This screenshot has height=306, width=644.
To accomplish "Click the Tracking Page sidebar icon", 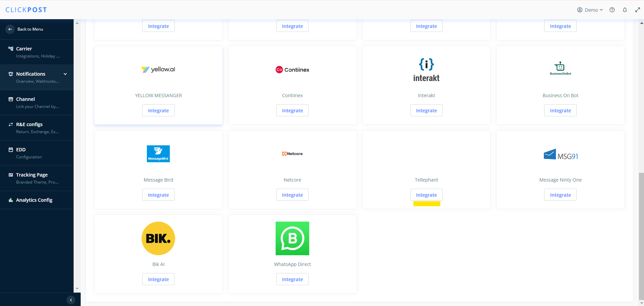I will [11, 175].
